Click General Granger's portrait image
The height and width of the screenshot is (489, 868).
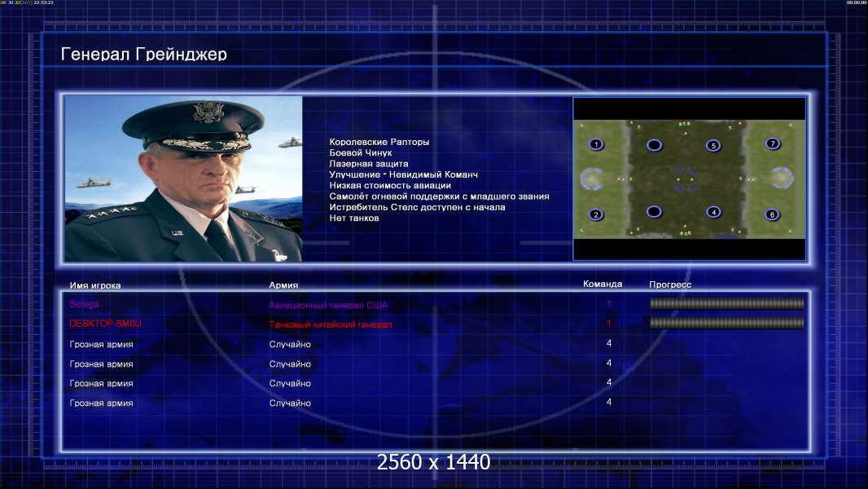(x=184, y=178)
